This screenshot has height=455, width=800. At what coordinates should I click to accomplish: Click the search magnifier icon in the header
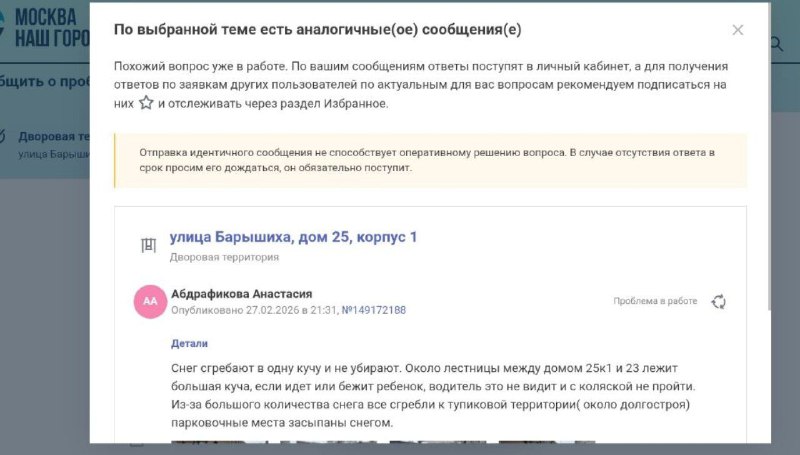click(778, 44)
